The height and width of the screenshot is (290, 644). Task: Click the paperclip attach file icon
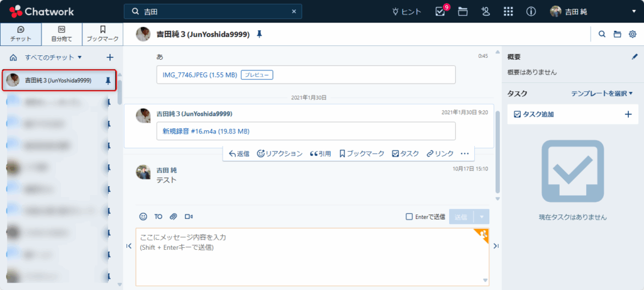click(174, 216)
